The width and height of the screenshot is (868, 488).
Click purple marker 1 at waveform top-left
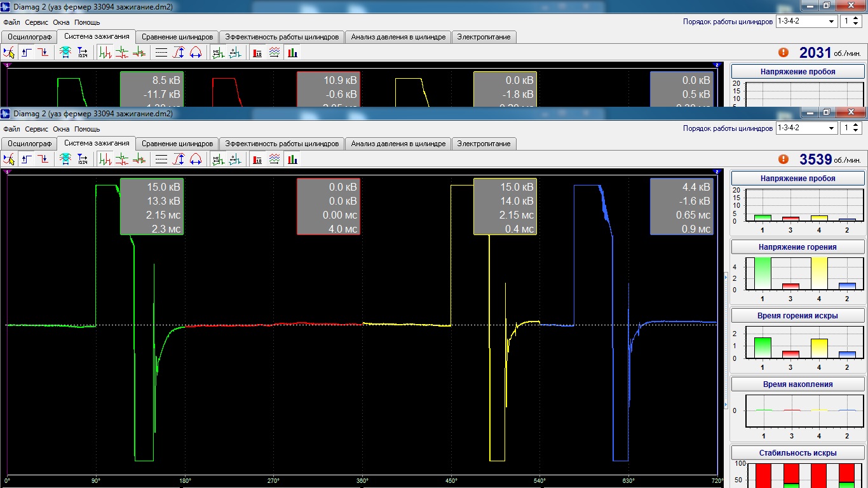click(x=8, y=172)
